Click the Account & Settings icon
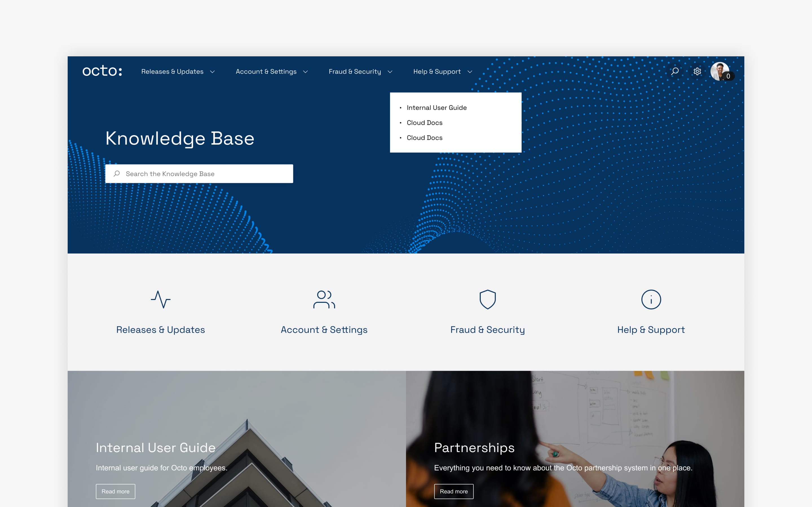 [x=324, y=299]
